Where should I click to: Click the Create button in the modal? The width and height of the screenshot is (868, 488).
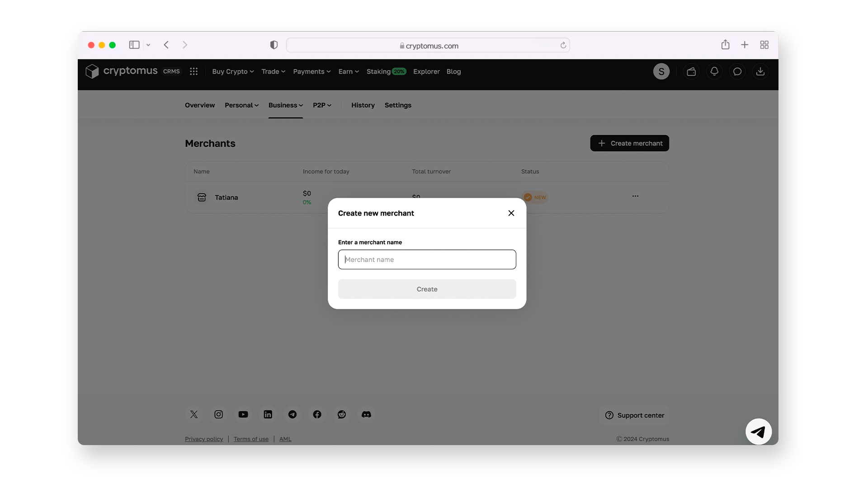tap(427, 288)
